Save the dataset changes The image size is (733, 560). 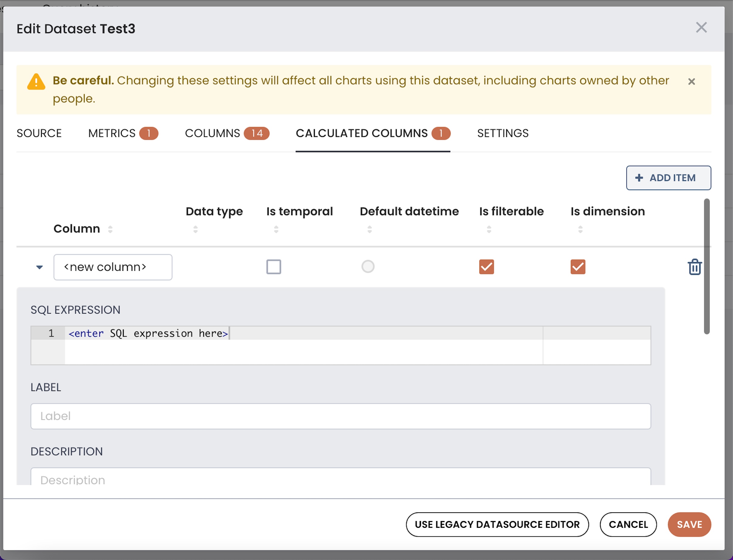[689, 524]
